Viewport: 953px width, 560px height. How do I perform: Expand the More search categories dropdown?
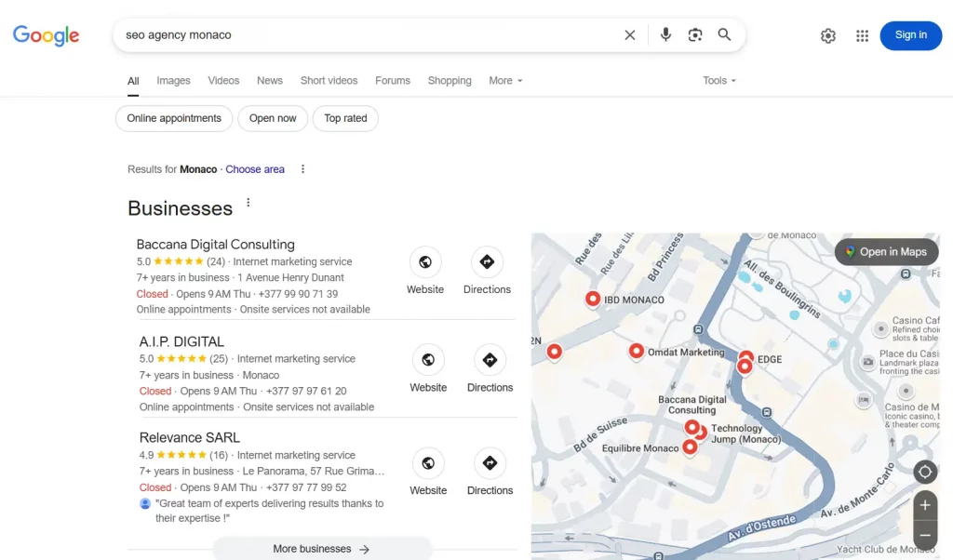pos(505,80)
